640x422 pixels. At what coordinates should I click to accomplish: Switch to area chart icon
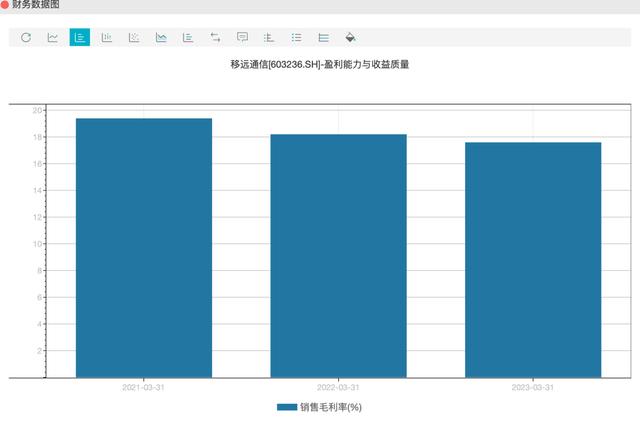(161, 38)
